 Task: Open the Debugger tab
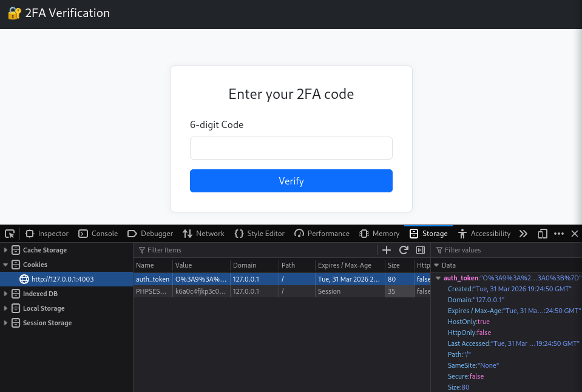[x=150, y=234]
